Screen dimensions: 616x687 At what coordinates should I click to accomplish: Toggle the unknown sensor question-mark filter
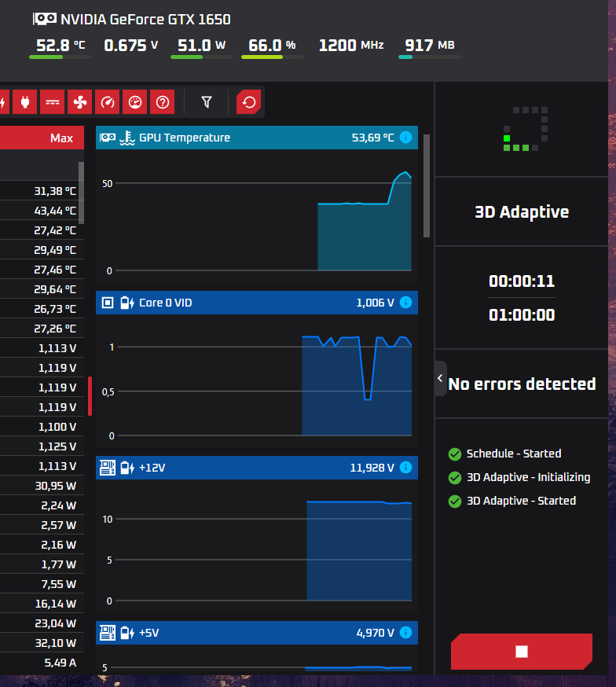click(163, 102)
